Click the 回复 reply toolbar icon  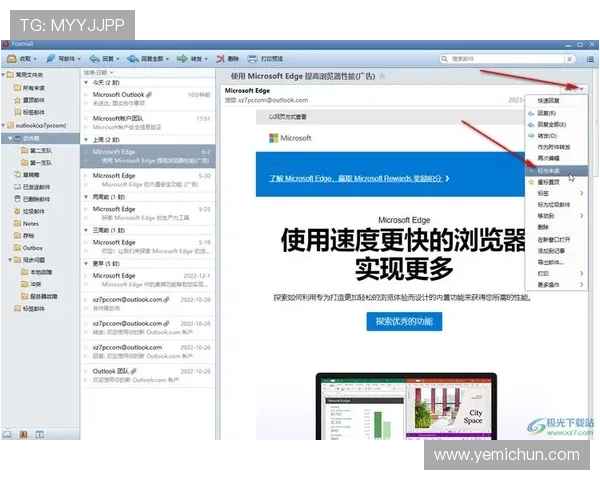tap(94, 59)
